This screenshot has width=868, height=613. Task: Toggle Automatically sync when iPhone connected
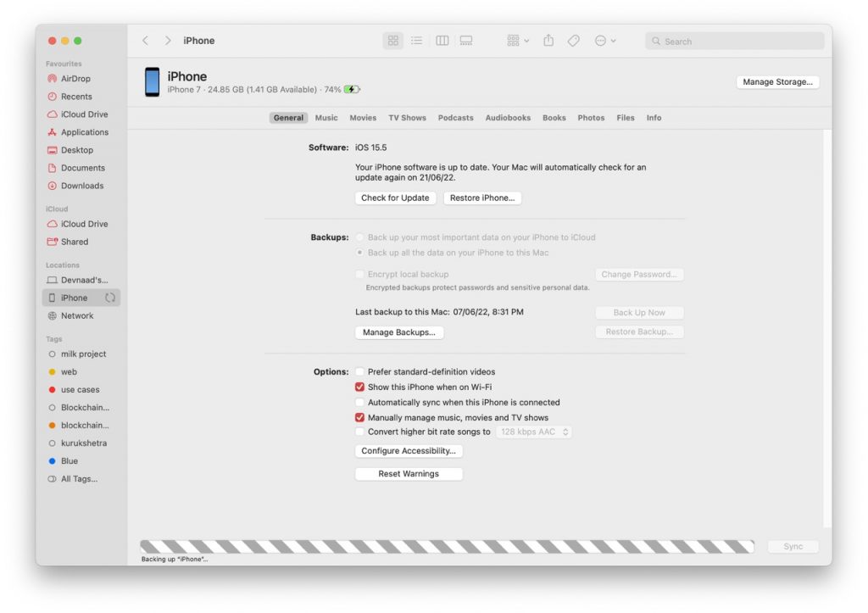359,402
